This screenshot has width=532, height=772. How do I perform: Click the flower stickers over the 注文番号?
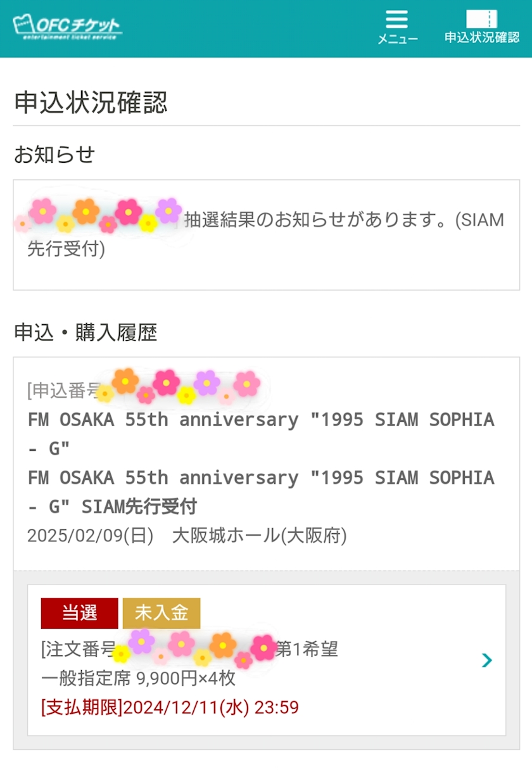pyautogui.click(x=196, y=647)
